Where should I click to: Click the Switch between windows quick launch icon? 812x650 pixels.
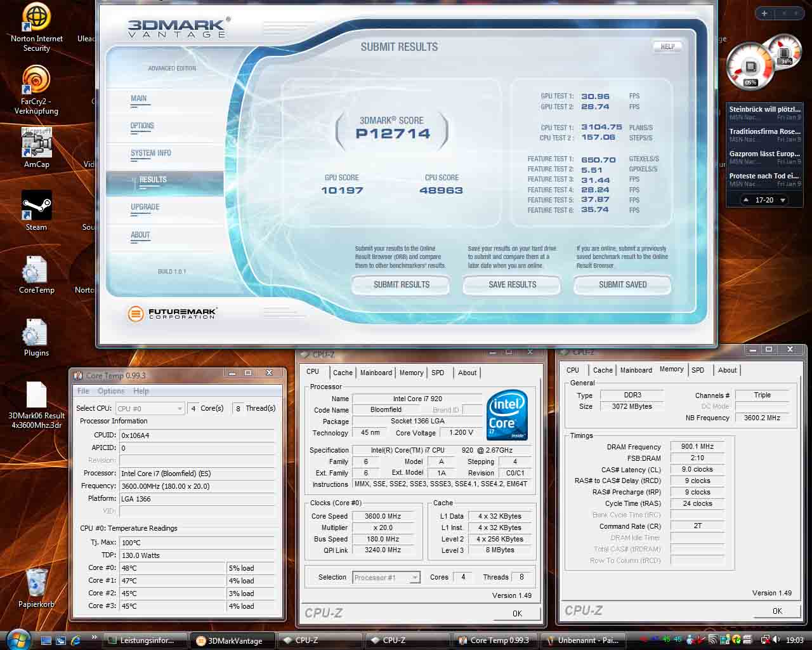(61, 640)
